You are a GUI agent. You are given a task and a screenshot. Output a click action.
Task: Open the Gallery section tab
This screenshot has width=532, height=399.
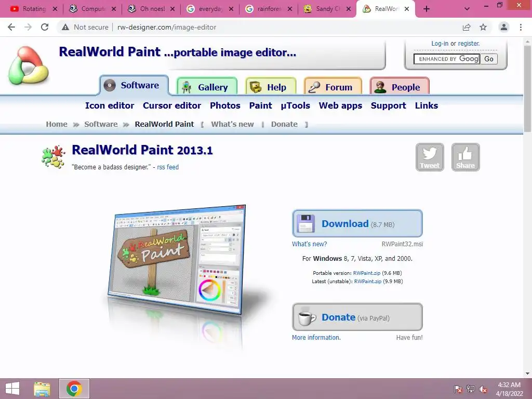coord(207,87)
